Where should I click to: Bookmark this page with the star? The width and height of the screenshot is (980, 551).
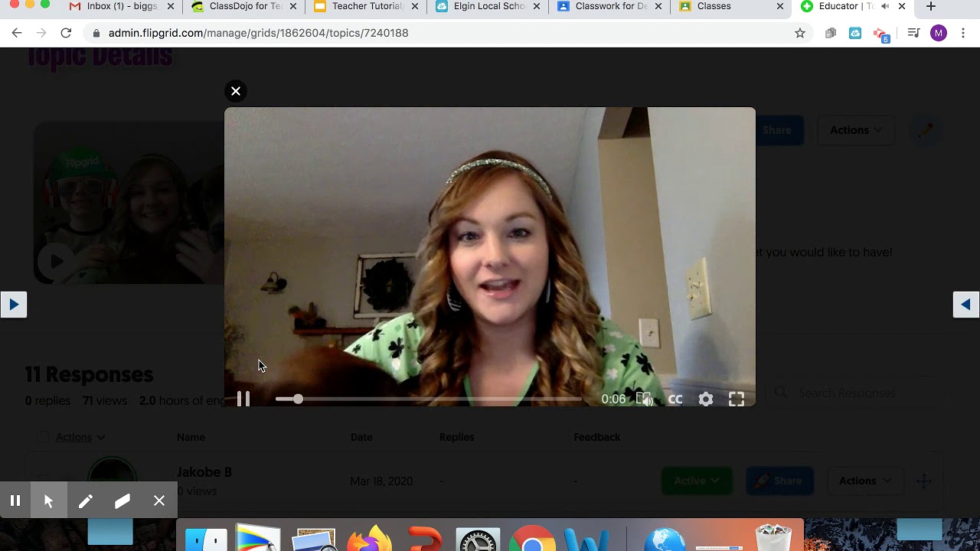[800, 33]
